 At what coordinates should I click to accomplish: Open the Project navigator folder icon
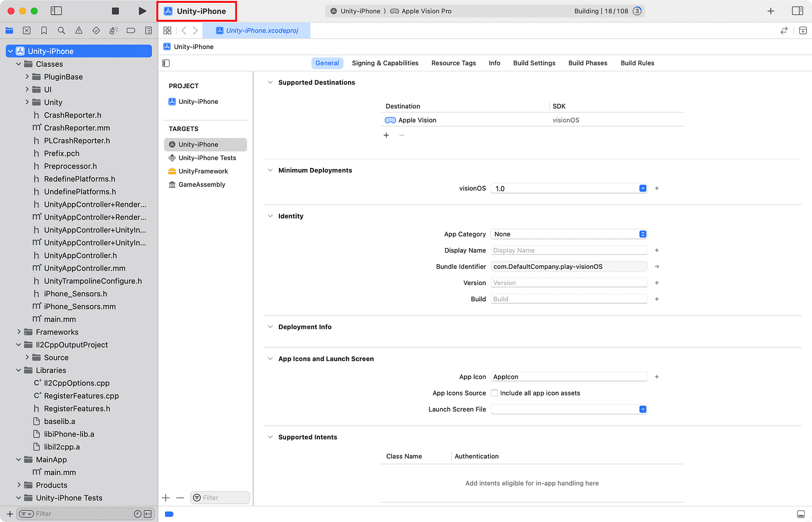(x=9, y=31)
